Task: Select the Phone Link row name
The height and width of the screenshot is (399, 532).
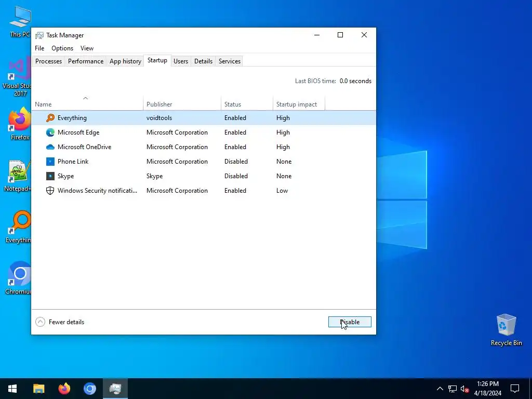Action: click(x=73, y=162)
